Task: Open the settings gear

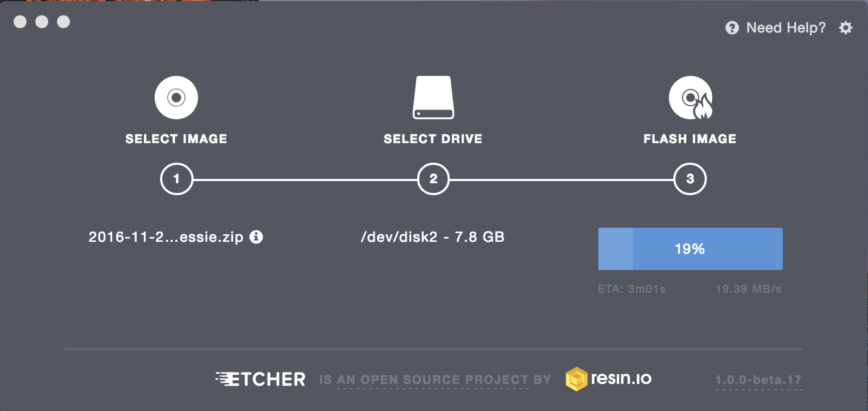Action: [x=845, y=28]
